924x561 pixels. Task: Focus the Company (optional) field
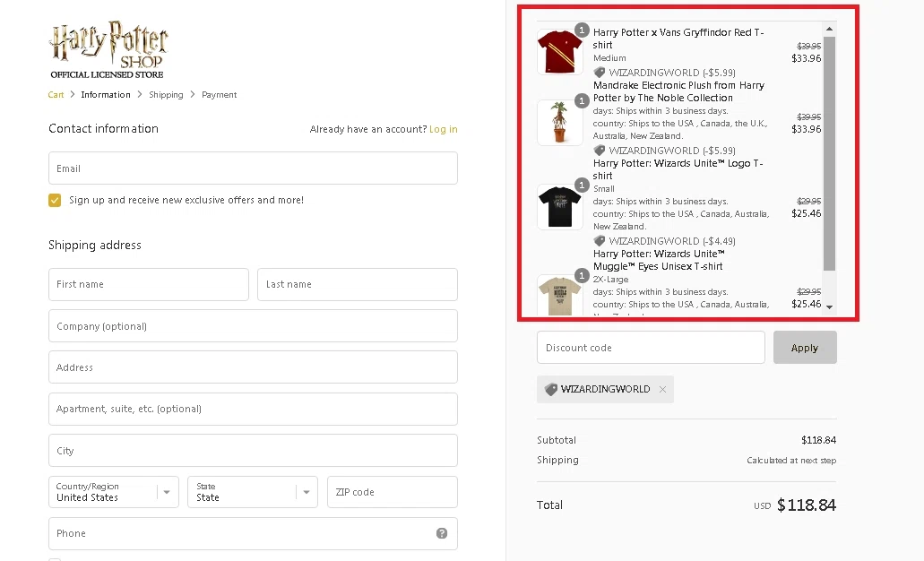pos(253,326)
